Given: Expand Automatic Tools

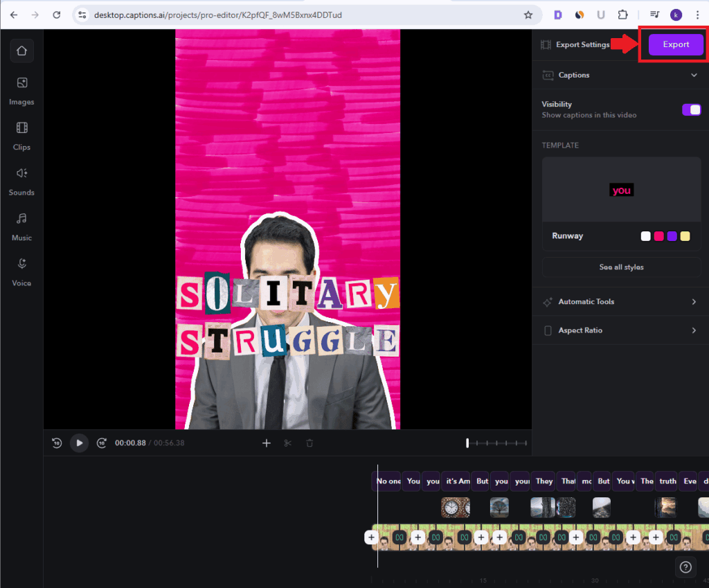Looking at the screenshot, I should (x=620, y=302).
